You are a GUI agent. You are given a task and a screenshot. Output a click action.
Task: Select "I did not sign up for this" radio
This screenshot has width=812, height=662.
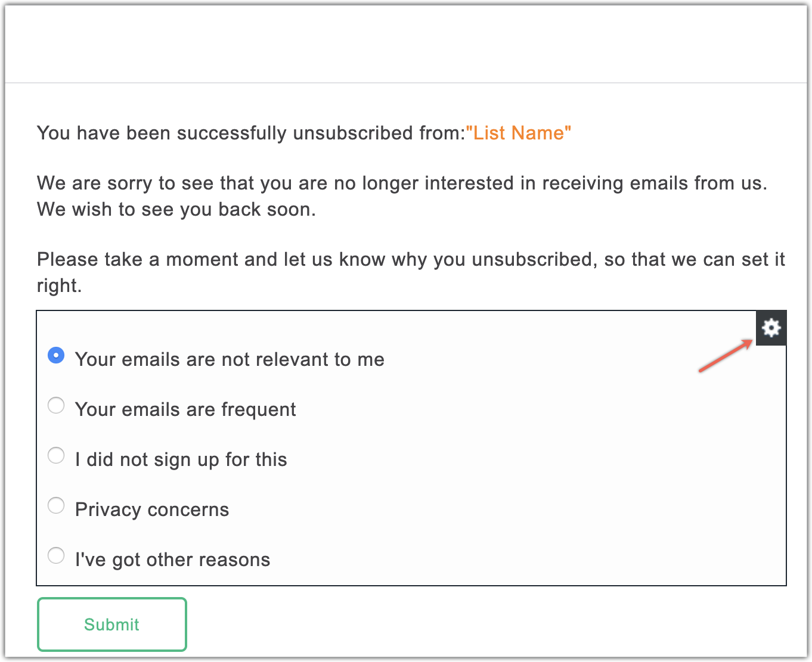[56, 456]
